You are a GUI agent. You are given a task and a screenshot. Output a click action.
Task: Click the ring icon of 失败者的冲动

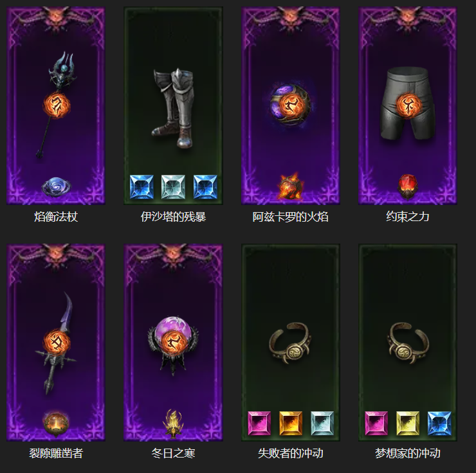[290, 343]
